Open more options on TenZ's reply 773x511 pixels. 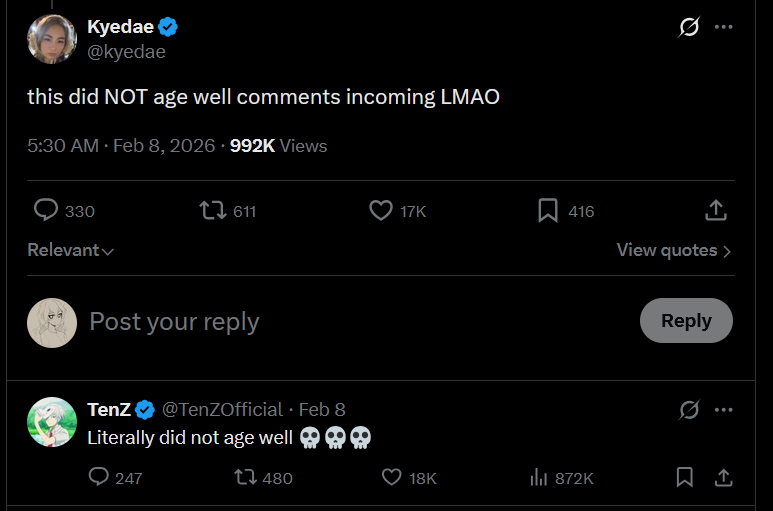[723, 409]
